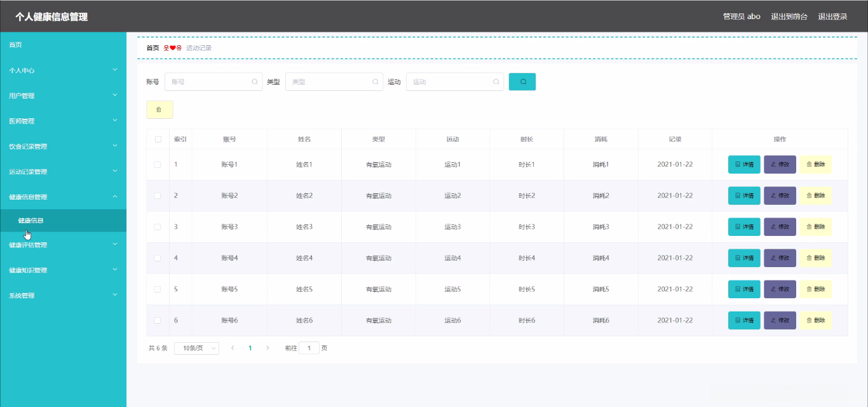The height and width of the screenshot is (407, 868).
Task: Edit row 账号2 with 修改 button
Action: click(780, 195)
